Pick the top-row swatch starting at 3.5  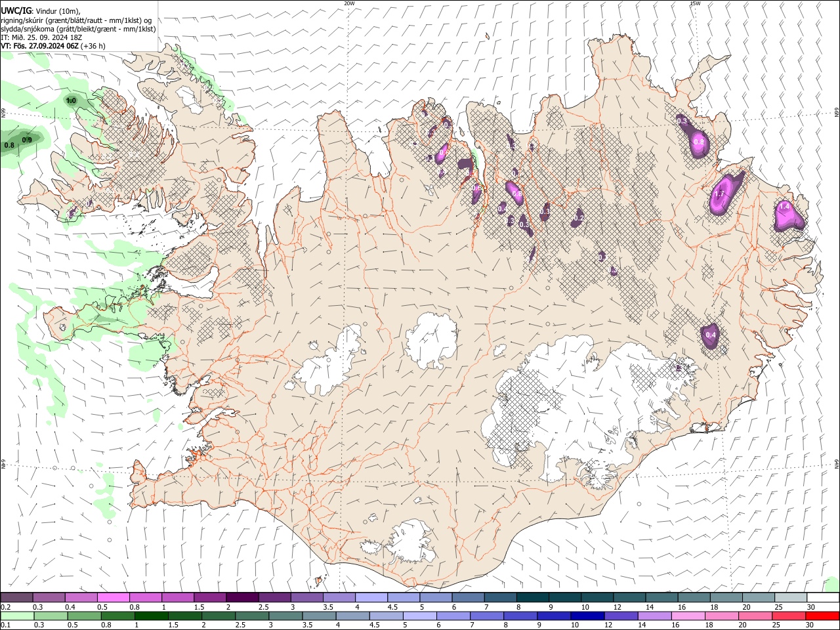tap(339, 598)
